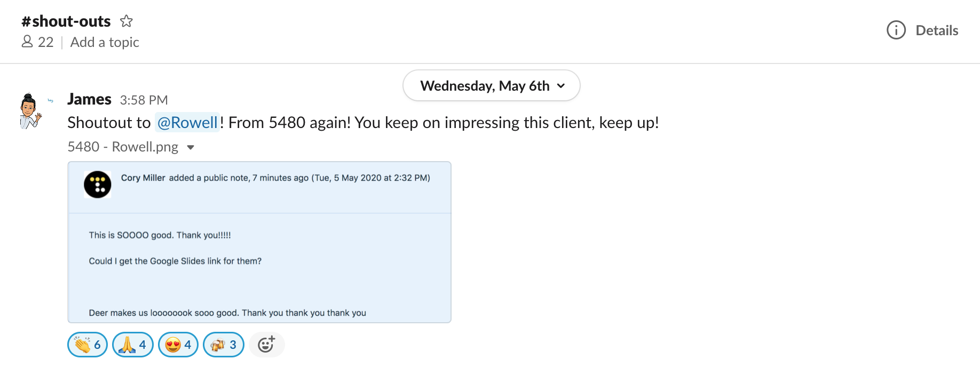Click the 5480 - Rowell.png file name
This screenshot has width=980, height=367.
tap(123, 147)
